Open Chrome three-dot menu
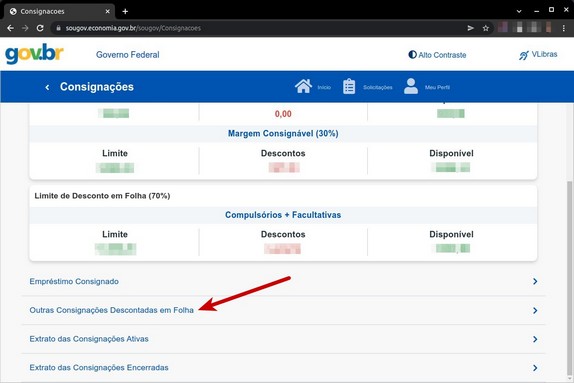The image size is (574, 383). click(x=564, y=28)
